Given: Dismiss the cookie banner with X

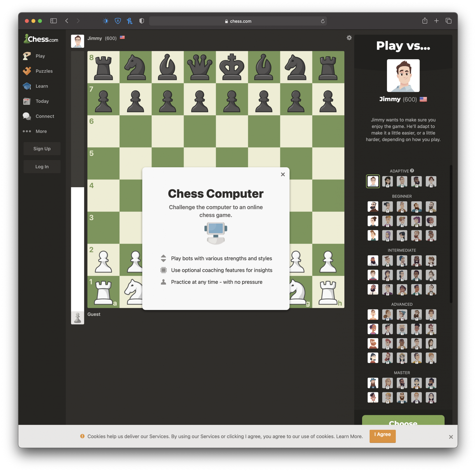Looking at the screenshot, I should [451, 437].
